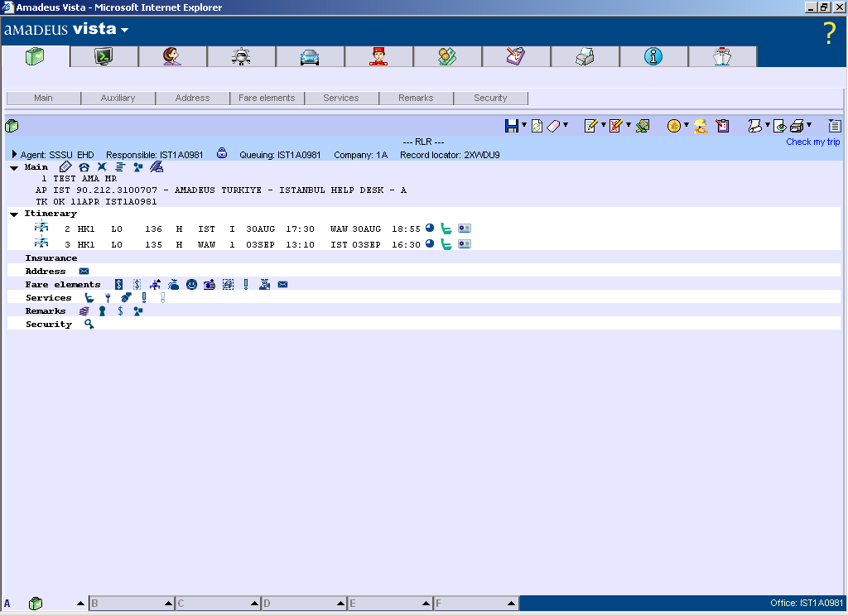Click the eraser ignore icon
Screen dimensions: 848x616
[554, 126]
